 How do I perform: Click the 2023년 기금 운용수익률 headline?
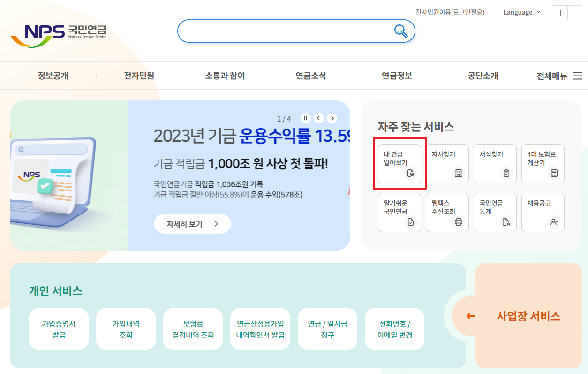coord(252,137)
